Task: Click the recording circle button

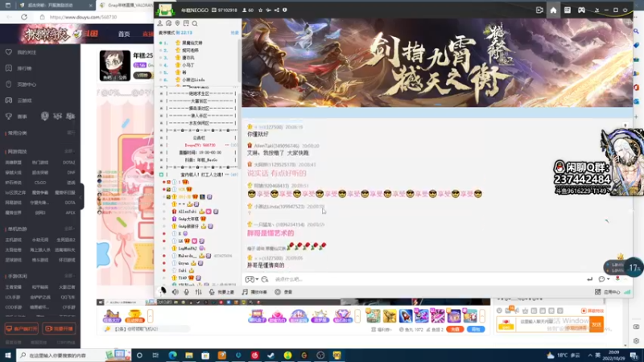Action: 283,292
